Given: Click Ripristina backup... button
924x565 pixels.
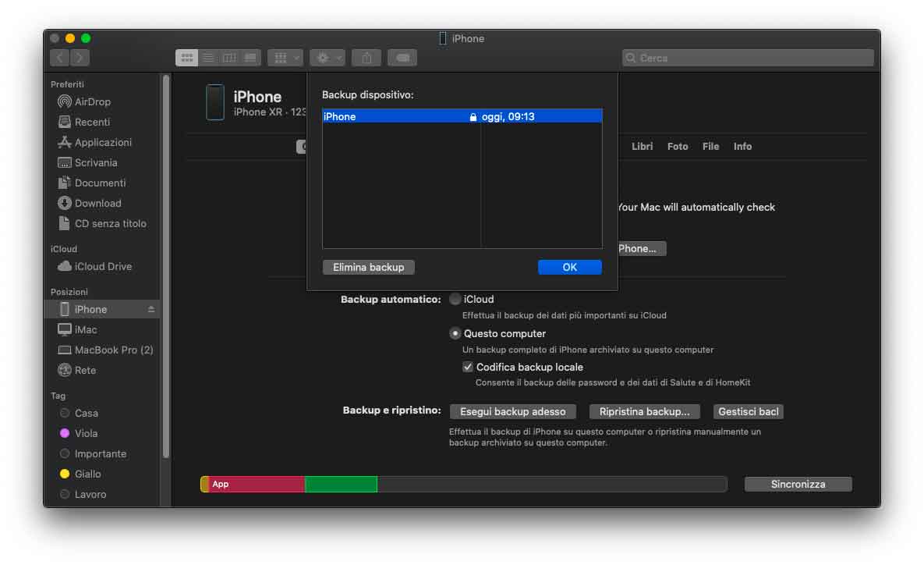Looking at the screenshot, I should pyautogui.click(x=644, y=412).
